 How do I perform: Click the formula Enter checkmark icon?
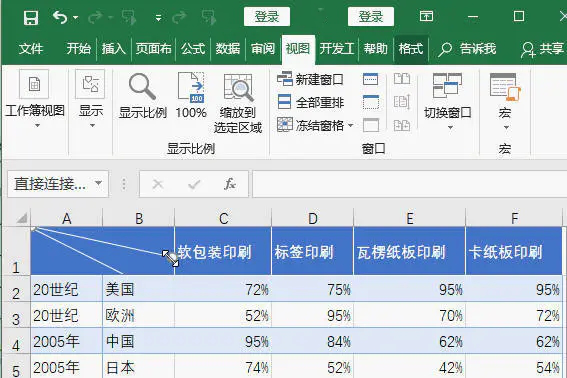click(194, 184)
